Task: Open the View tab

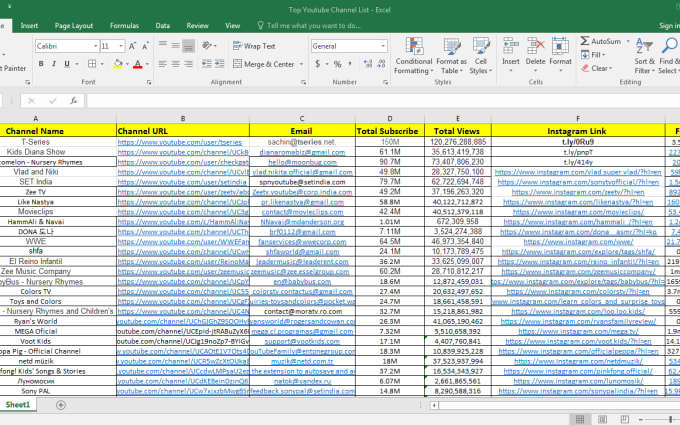Action: tap(232, 26)
